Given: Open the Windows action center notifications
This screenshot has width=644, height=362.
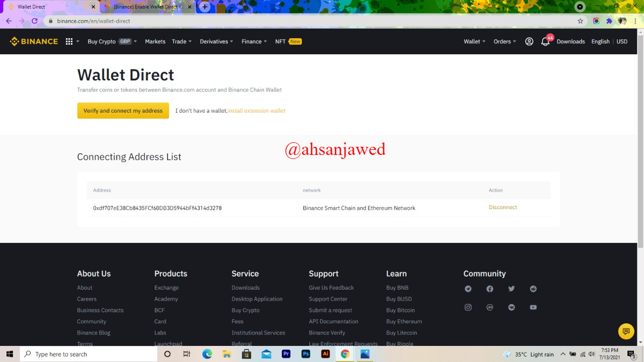Looking at the screenshot, I should coord(631,354).
